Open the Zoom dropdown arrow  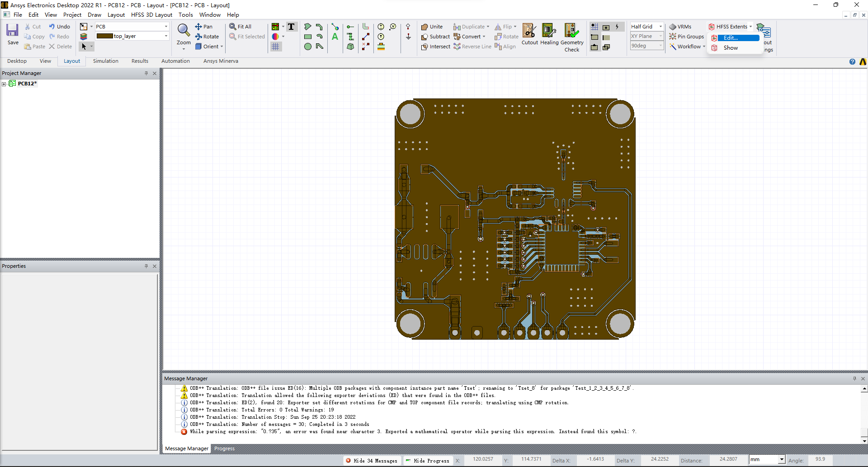[184, 49]
